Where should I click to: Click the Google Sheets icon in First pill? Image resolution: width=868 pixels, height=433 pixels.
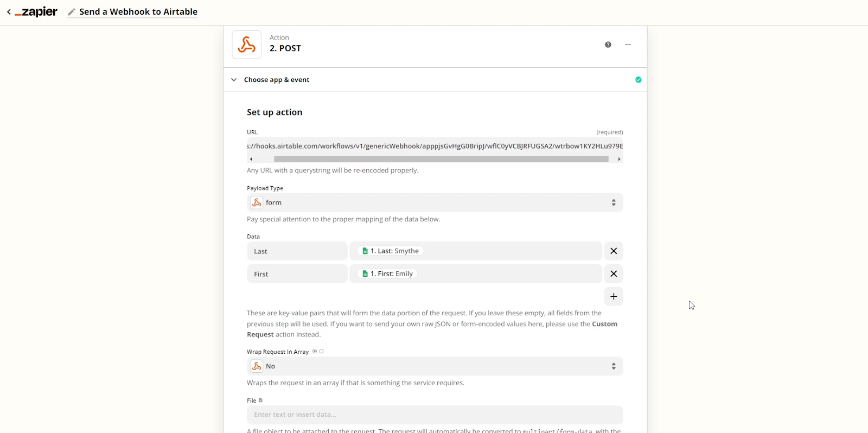365,274
